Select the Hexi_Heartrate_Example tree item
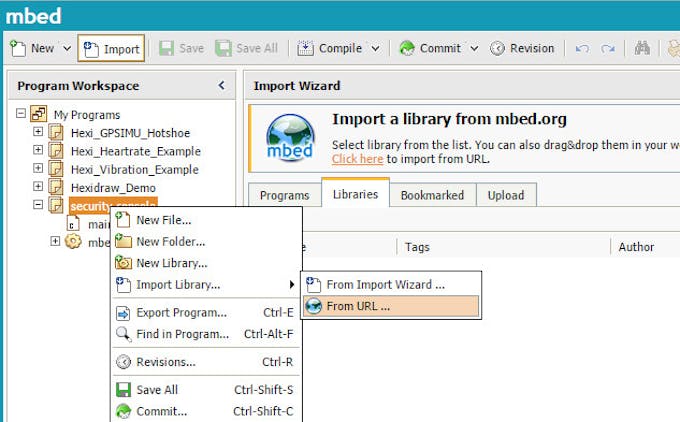 (x=136, y=151)
